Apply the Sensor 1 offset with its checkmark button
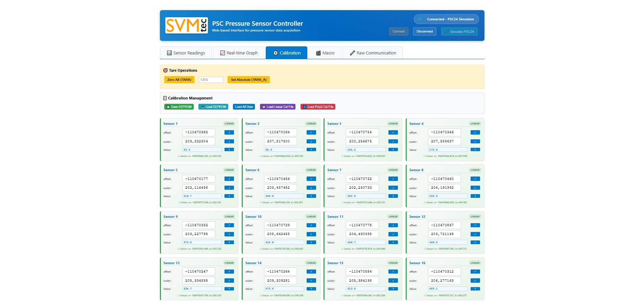The height and width of the screenshot is (303, 644). point(229,133)
